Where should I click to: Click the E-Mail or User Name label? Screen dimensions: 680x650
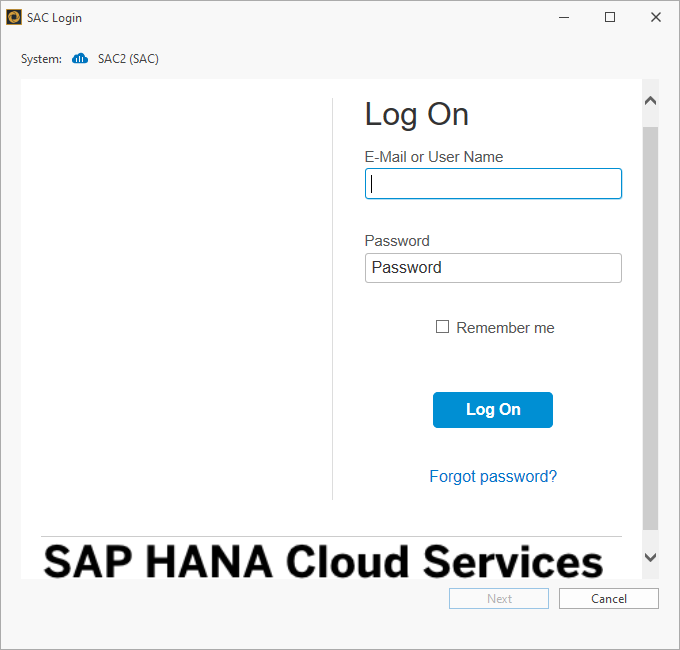click(434, 157)
